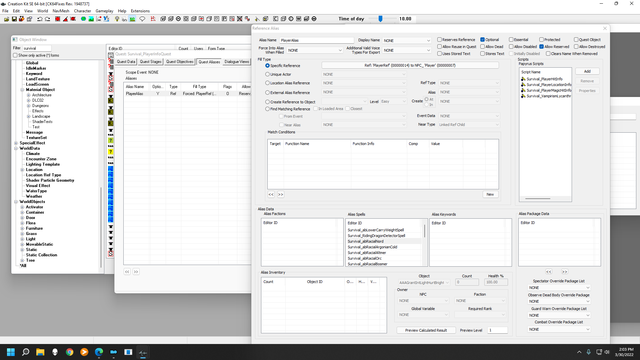This screenshot has width=640, height=360.
Task: Expand Architecture in Object Window tree
Action: (x=29, y=95)
